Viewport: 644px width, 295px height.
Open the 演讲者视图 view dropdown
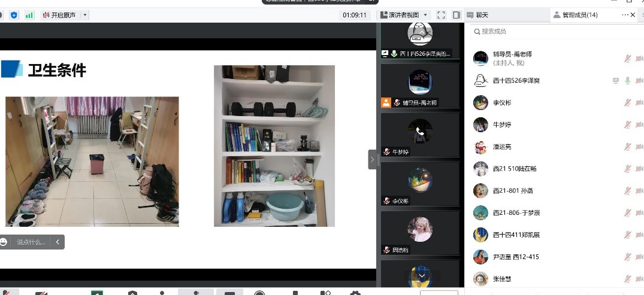[x=425, y=15]
